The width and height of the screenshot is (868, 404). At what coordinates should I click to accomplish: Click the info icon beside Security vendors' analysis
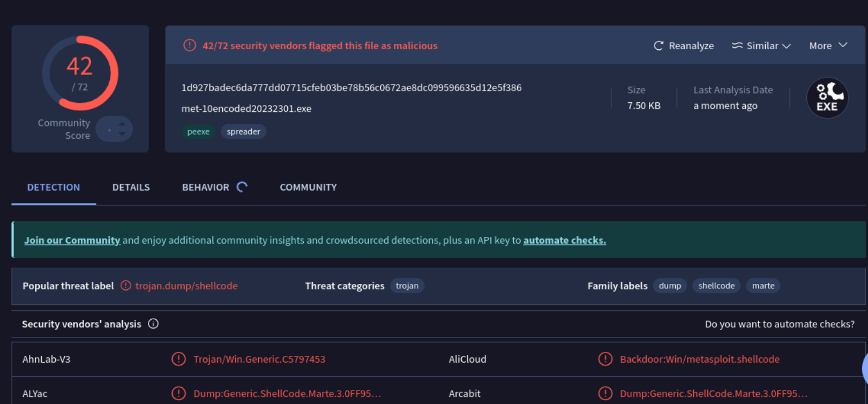(x=153, y=324)
